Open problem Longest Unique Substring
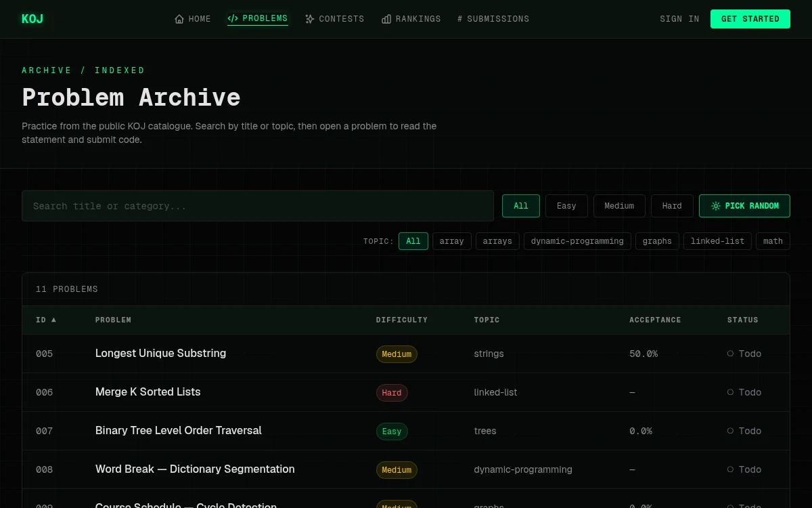Viewport: 812px width, 508px height. coord(160,354)
